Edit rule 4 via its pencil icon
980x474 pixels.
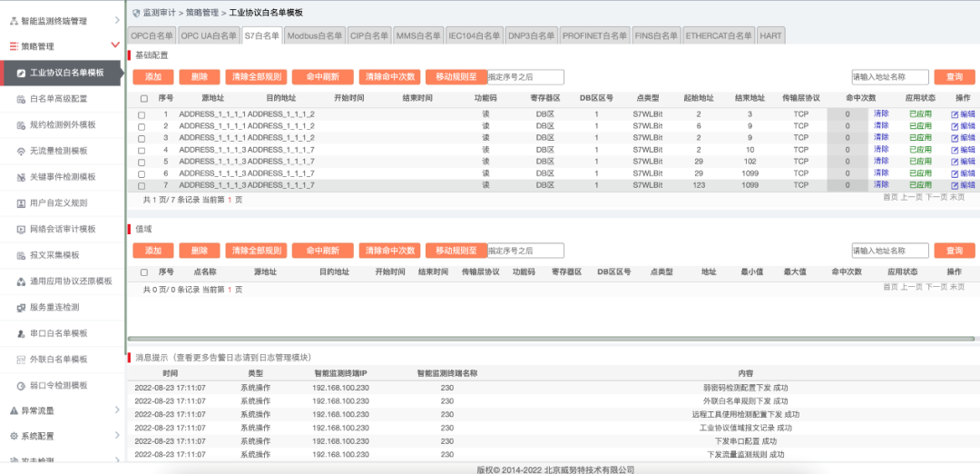point(955,150)
